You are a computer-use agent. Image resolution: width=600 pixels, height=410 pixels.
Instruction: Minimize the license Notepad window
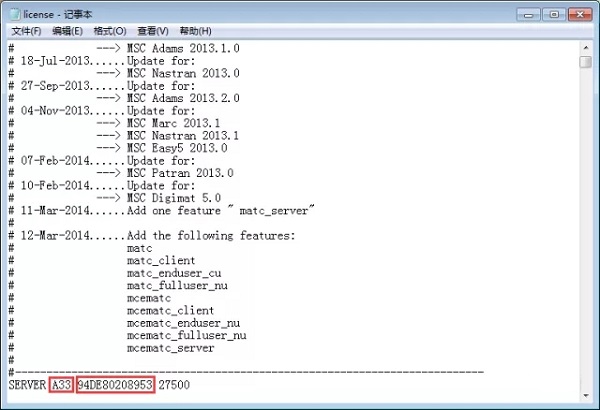[x=528, y=15]
